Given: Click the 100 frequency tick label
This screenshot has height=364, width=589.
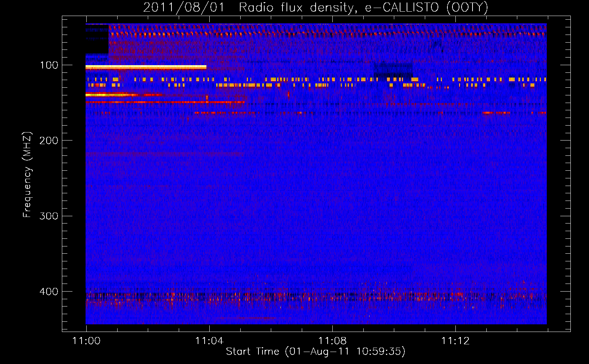Looking at the screenshot, I should click(x=49, y=65).
